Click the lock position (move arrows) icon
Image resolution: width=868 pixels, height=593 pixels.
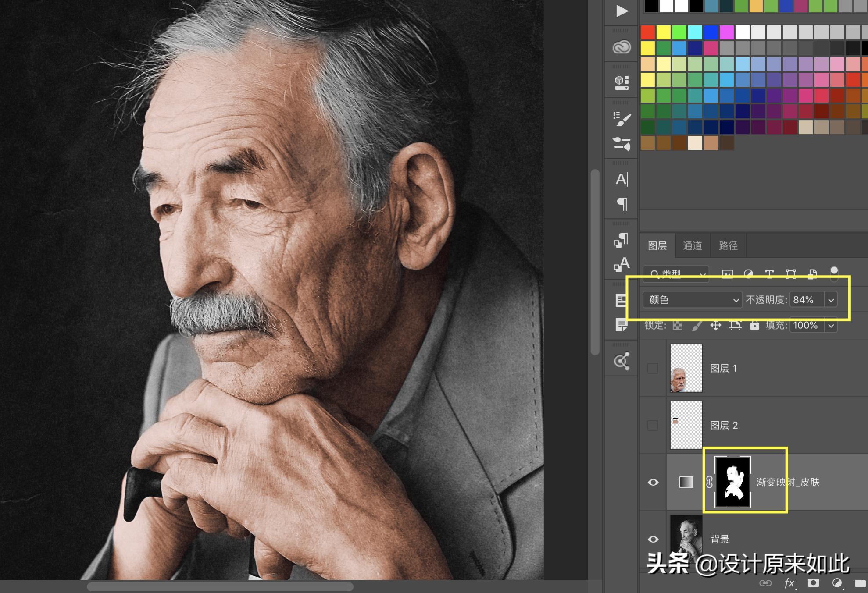pyautogui.click(x=716, y=325)
